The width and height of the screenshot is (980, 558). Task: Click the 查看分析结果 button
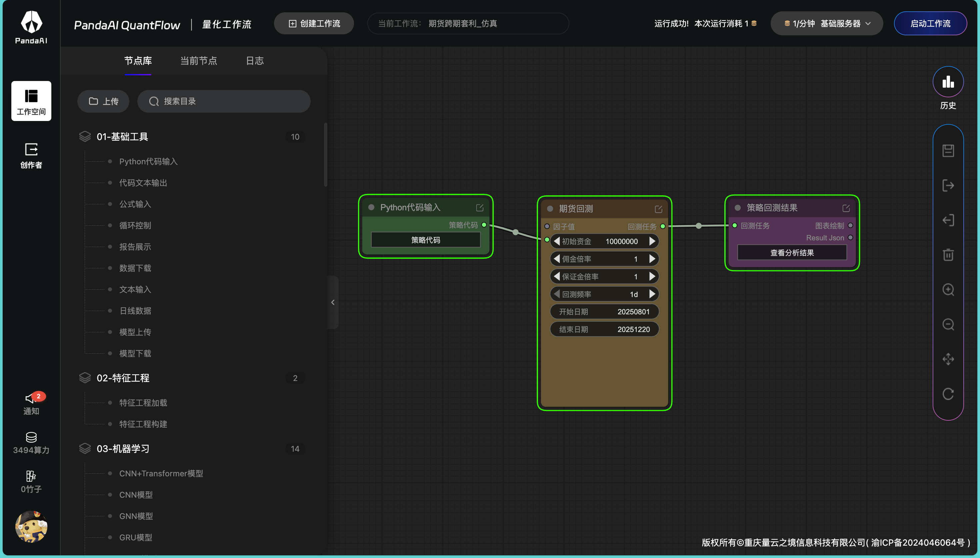point(792,253)
